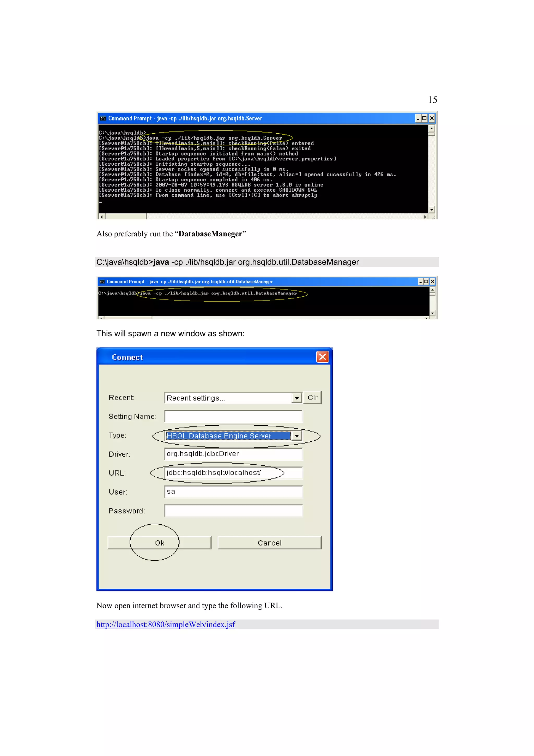Maximize the hsqldb.Server Command Prompt window
Image resolution: width=534 pixels, height=756 pixels.
[424, 118]
